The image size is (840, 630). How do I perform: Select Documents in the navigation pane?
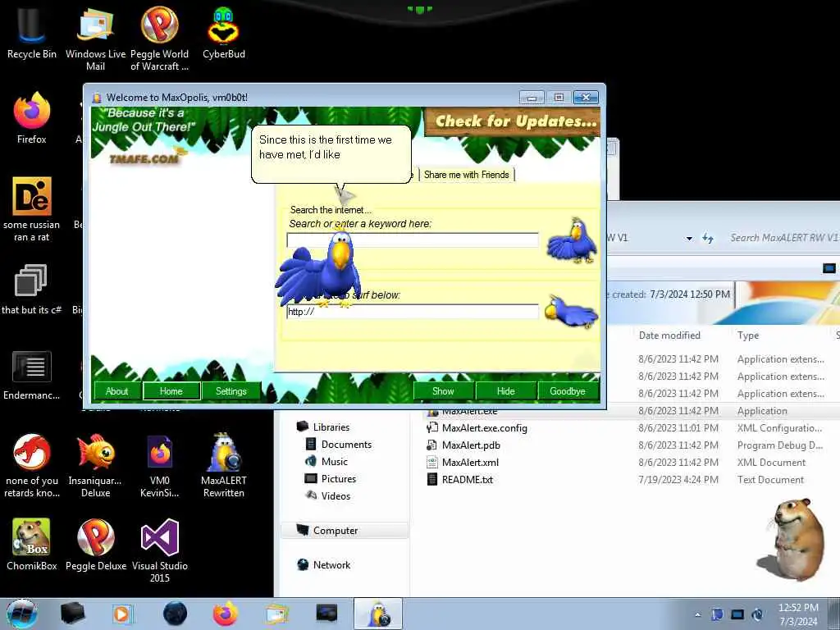pyautogui.click(x=339, y=444)
